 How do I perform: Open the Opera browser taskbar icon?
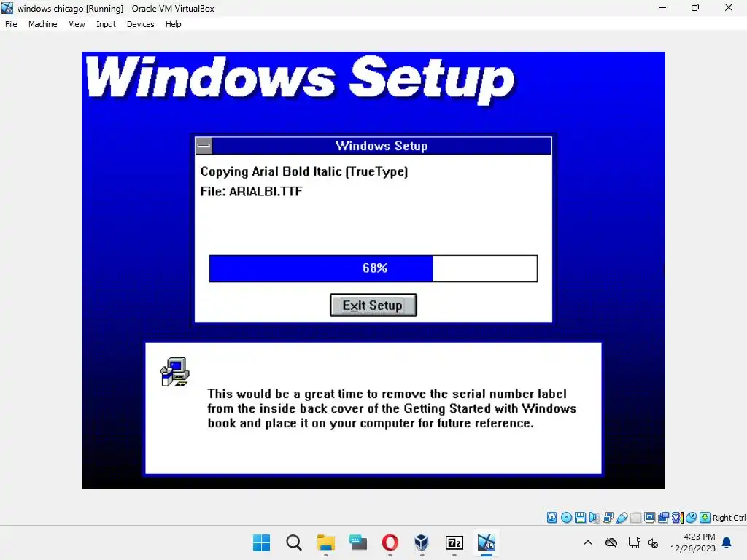tap(390, 542)
